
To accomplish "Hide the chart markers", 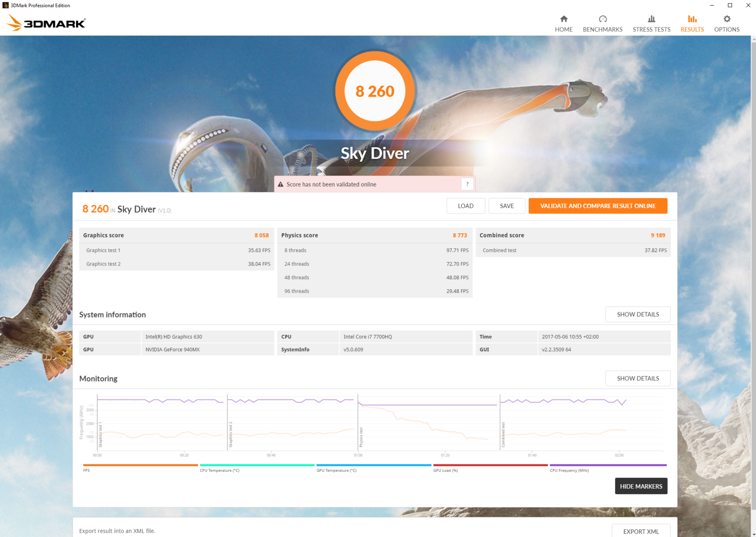I will pyautogui.click(x=641, y=486).
